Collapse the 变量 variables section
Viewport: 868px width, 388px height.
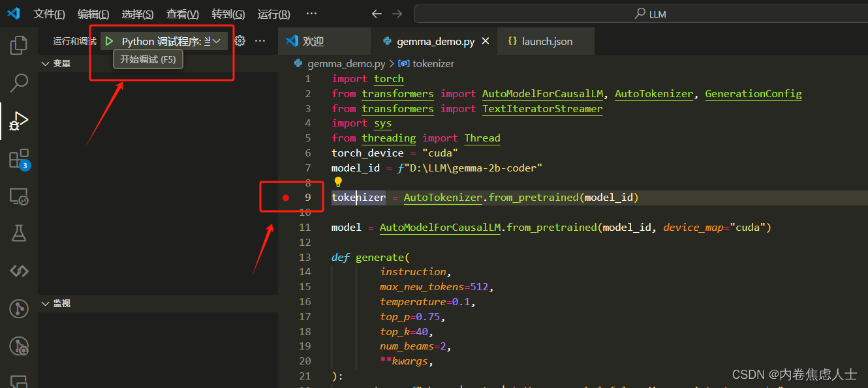[44, 63]
